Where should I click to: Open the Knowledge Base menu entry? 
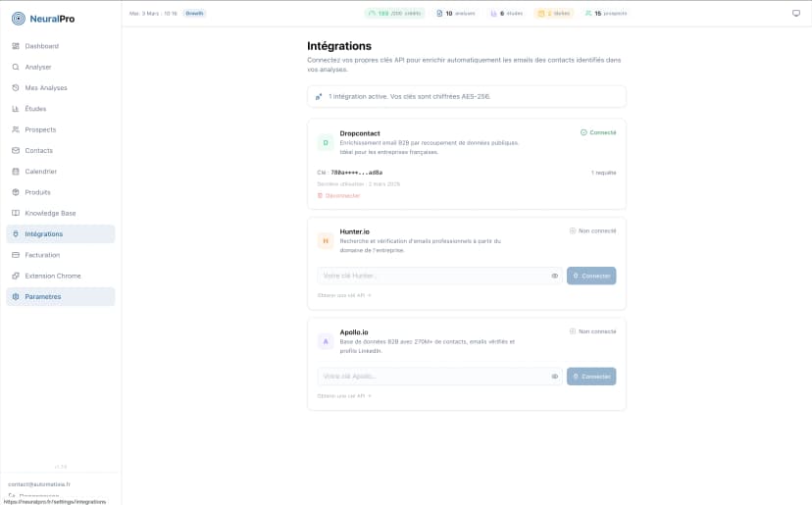[x=61, y=213]
